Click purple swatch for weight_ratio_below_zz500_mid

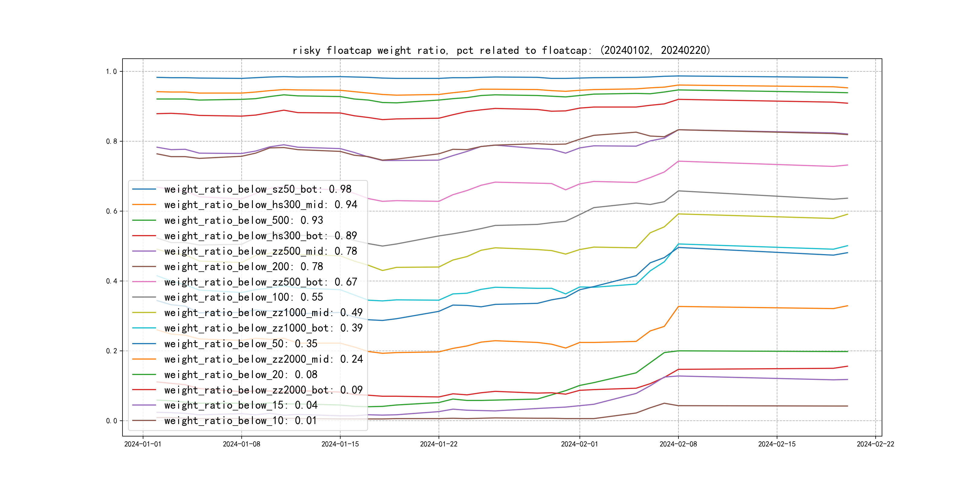tap(144, 251)
